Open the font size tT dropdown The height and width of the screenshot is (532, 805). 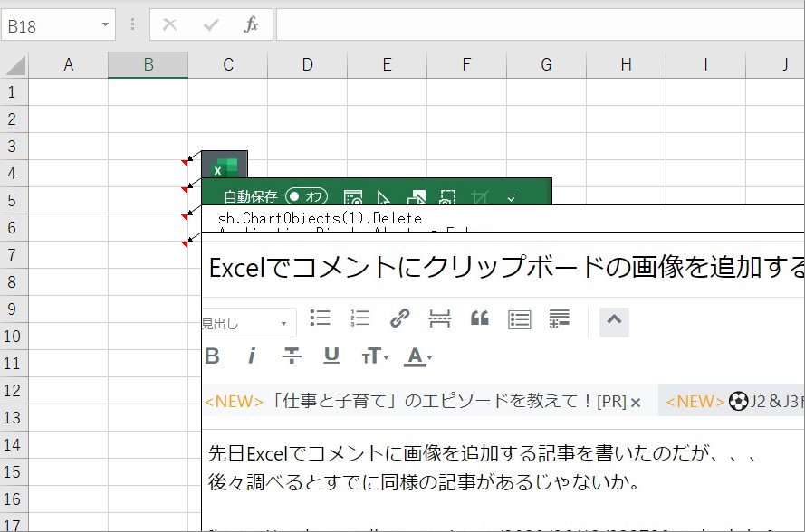click(x=375, y=356)
